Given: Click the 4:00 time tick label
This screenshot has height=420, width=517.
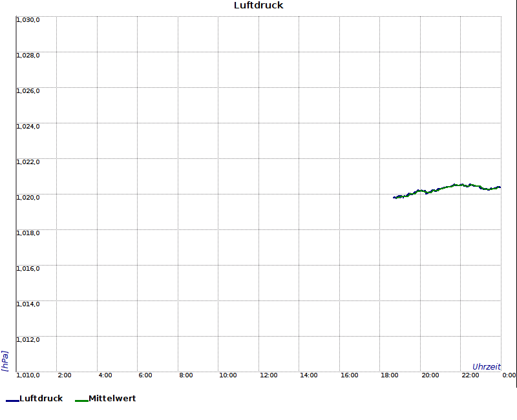Looking at the screenshot, I should point(105,375).
